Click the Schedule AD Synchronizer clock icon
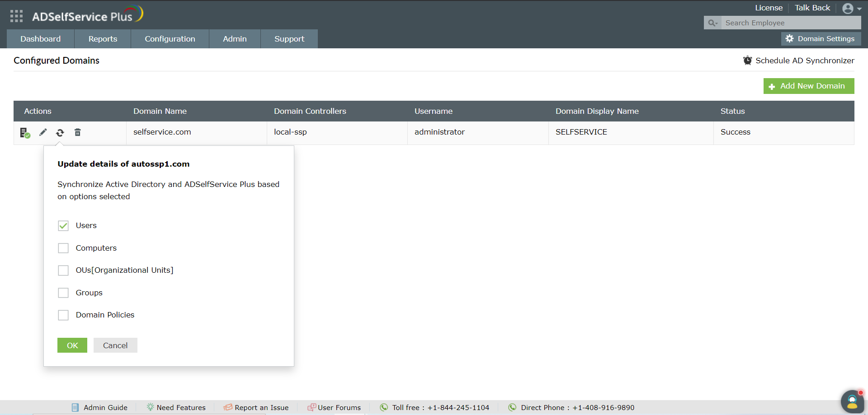868x415 pixels. (x=748, y=61)
